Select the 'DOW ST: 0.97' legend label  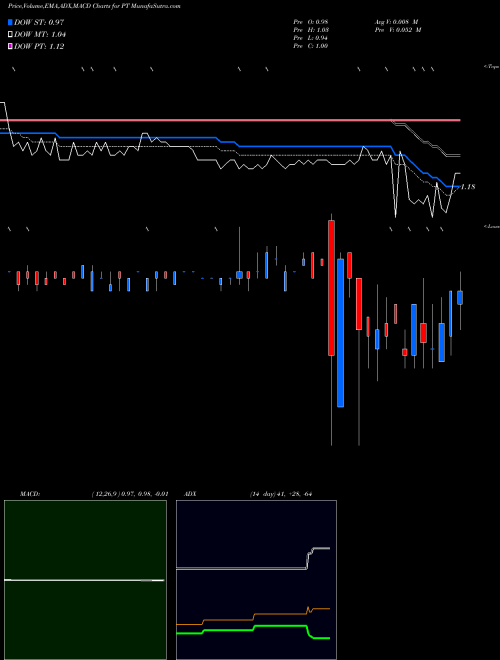click(x=39, y=22)
